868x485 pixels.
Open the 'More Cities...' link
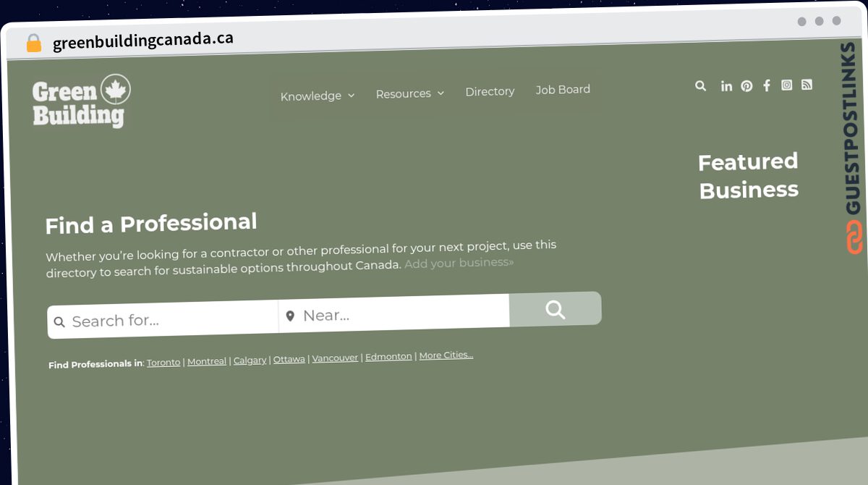click(446, 355)
